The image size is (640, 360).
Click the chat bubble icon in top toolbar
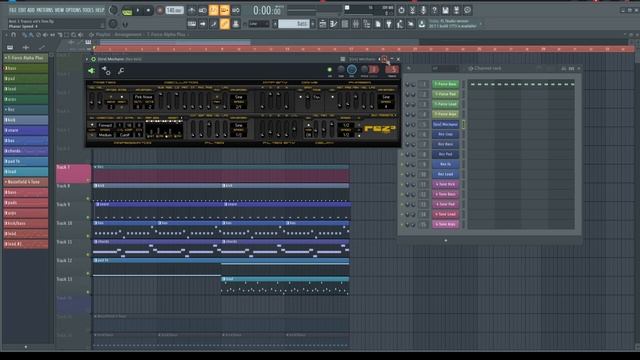467,10
